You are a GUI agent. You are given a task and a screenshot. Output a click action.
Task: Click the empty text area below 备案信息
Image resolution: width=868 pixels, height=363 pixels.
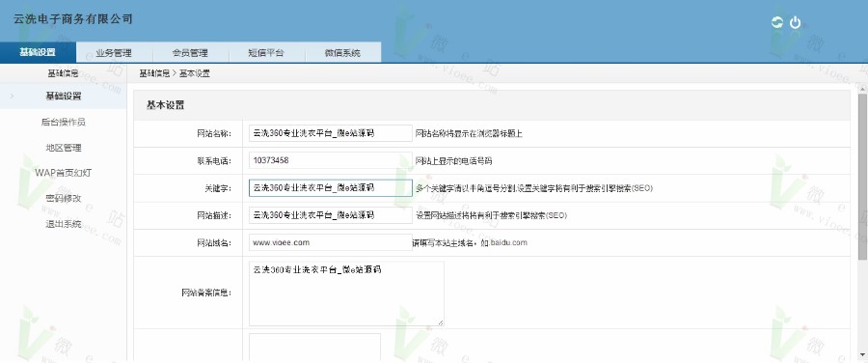(314, 348)
